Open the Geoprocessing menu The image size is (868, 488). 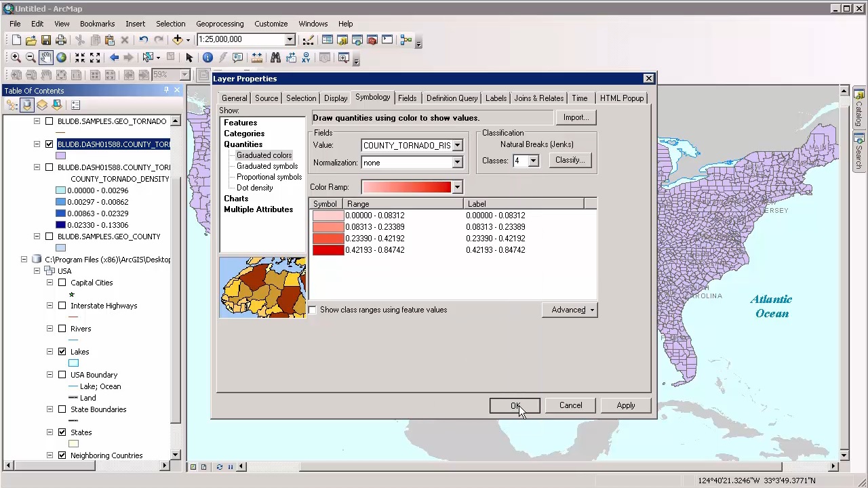220,24
